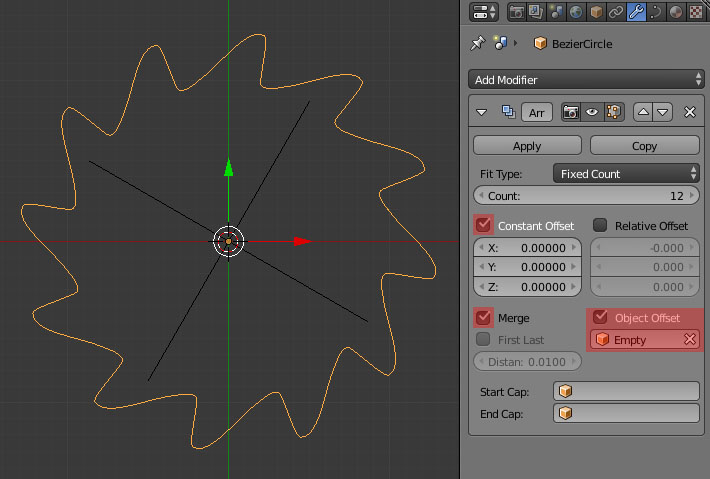Click Constant Offset Y value field
This screenshot has width=710, height=479.
[x=527, y=267]
